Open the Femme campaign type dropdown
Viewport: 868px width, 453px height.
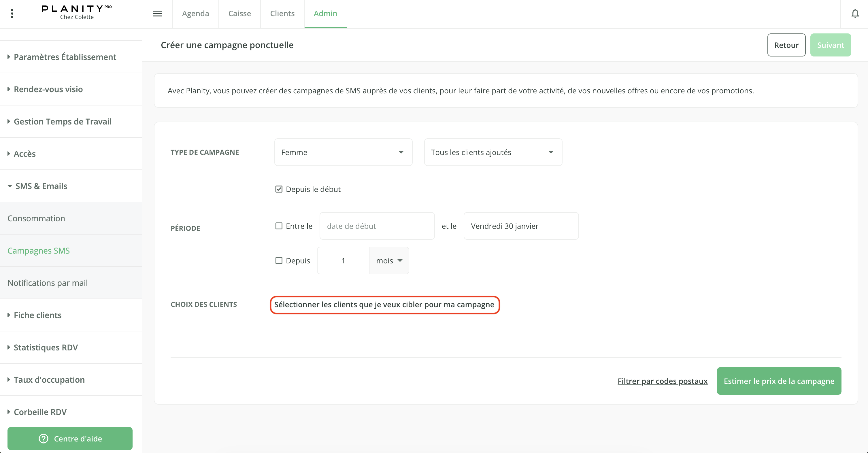(x=343, y=152)
